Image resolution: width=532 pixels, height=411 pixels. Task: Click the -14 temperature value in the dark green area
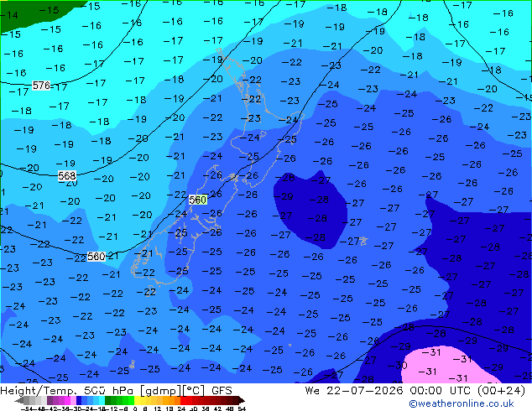click(9, 15)
